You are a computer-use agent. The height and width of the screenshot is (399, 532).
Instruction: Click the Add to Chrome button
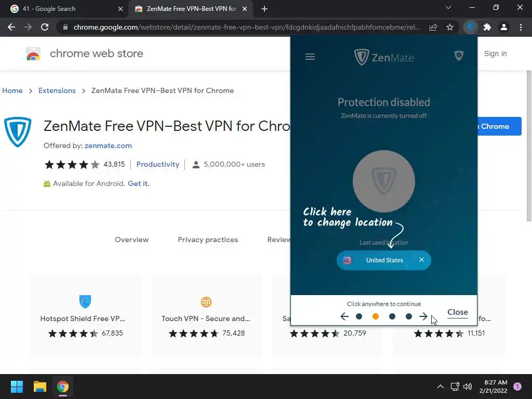point(499,126)
